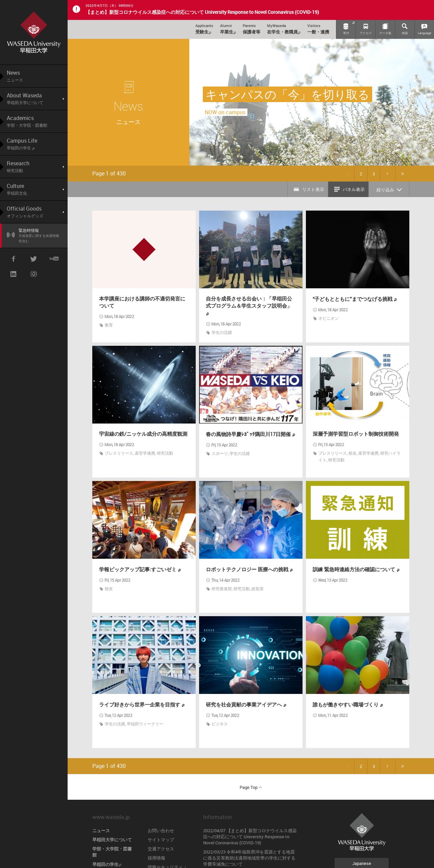Click the ビジネス tag
This screenshot has height=868, width=434.
click(219, 724)
